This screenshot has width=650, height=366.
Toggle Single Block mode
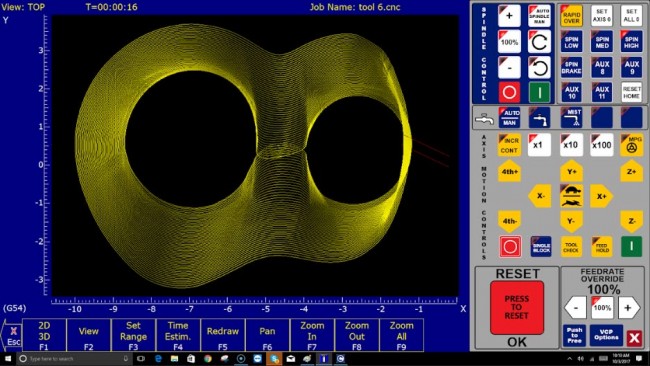[x=541, y=247]
